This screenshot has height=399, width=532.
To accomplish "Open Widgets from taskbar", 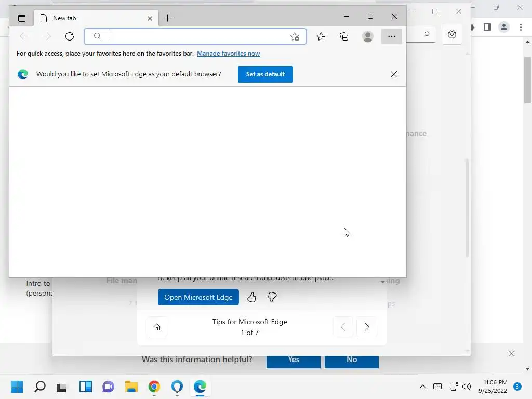I will point(86,387).
